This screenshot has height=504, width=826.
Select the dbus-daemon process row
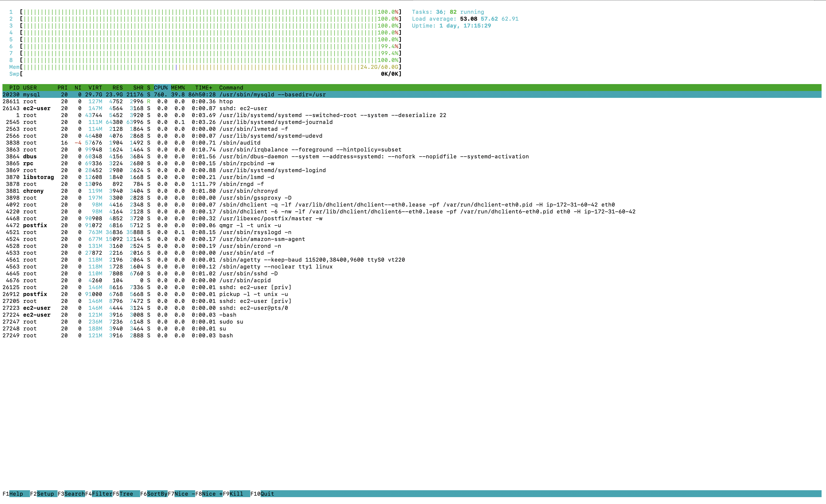pyautogui.click(x=412, y=156)
